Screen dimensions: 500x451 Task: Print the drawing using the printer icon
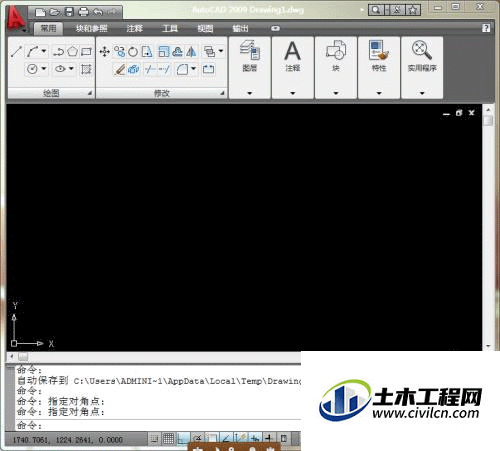83,12
